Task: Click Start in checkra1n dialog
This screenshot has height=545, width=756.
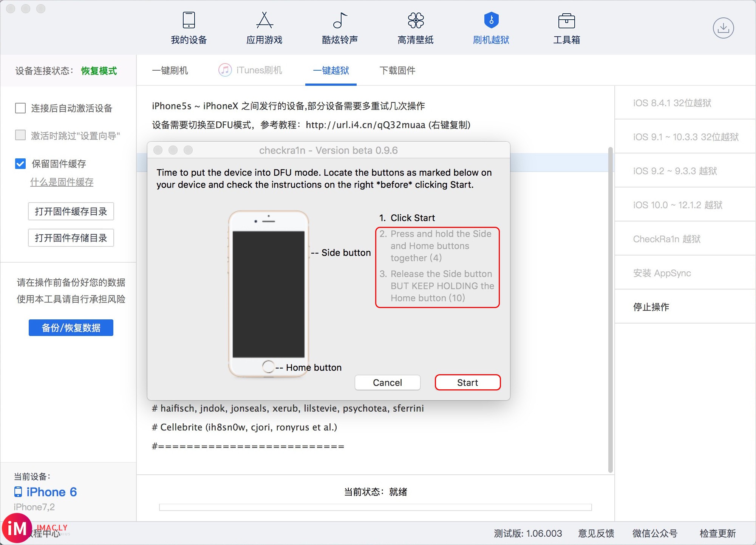Action: [x=468, y=382]
